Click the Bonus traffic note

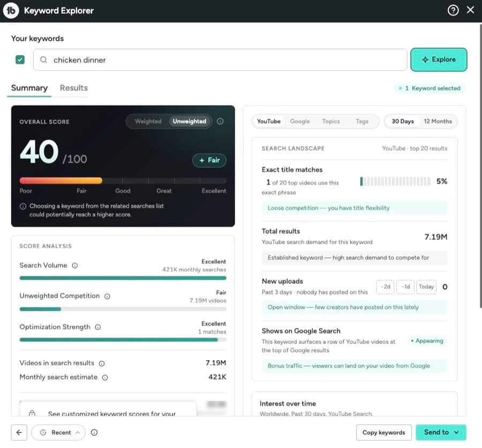click(x=355, y=366)
